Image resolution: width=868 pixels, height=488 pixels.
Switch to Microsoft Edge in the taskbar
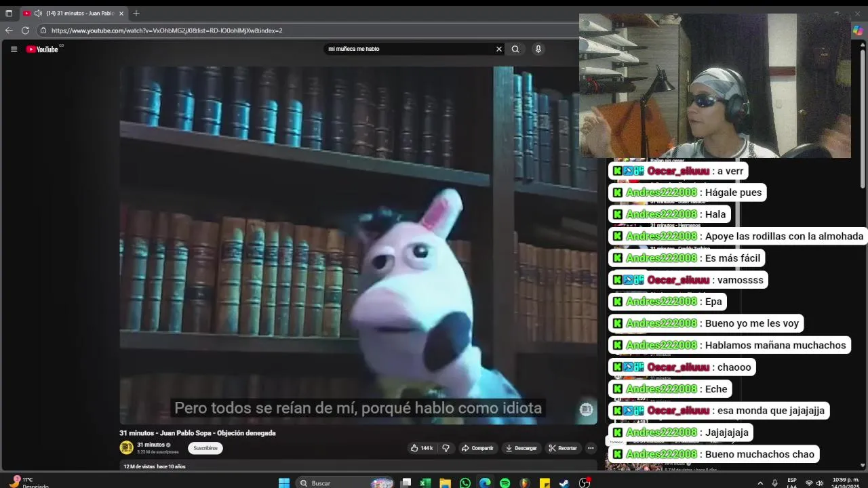[x=485, y=483]
